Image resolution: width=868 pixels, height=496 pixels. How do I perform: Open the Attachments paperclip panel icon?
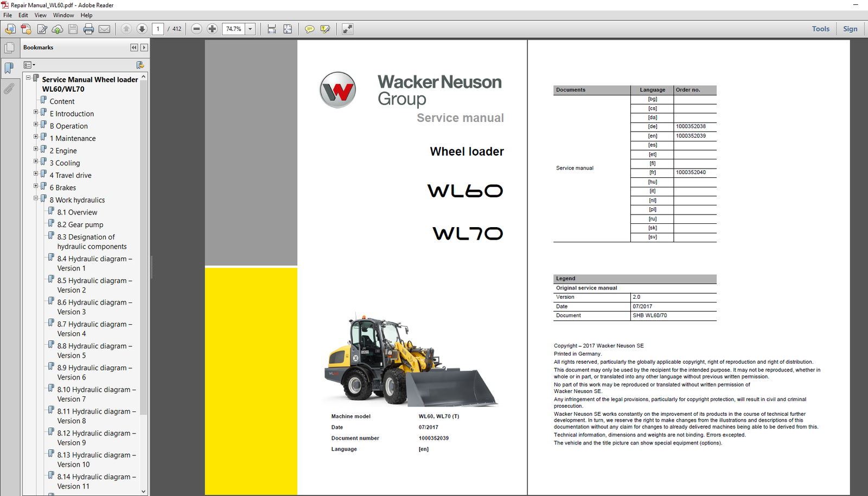[x=9, y=88]
